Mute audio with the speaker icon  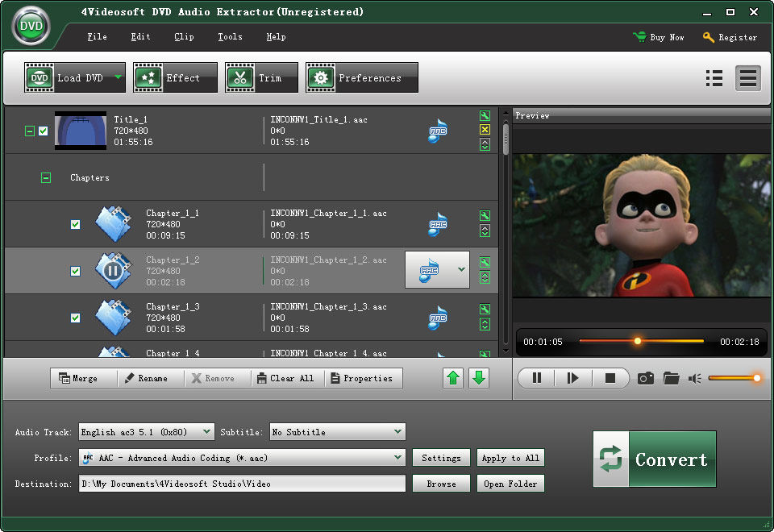click(x=694, y=378)
